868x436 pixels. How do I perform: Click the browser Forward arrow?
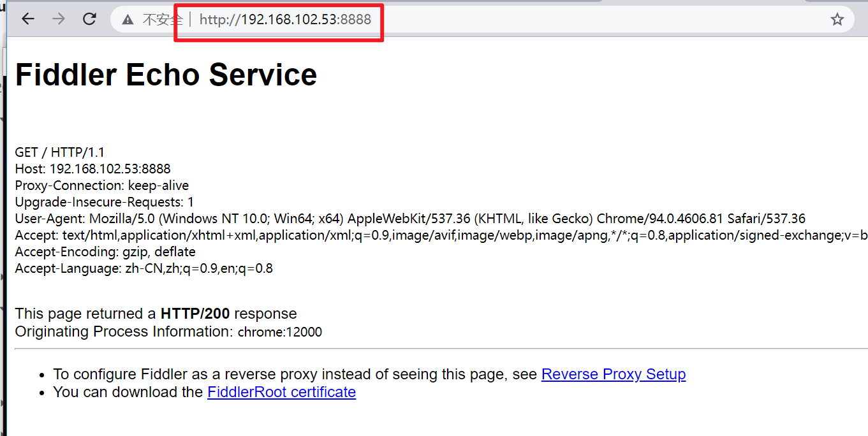point(59,19)
